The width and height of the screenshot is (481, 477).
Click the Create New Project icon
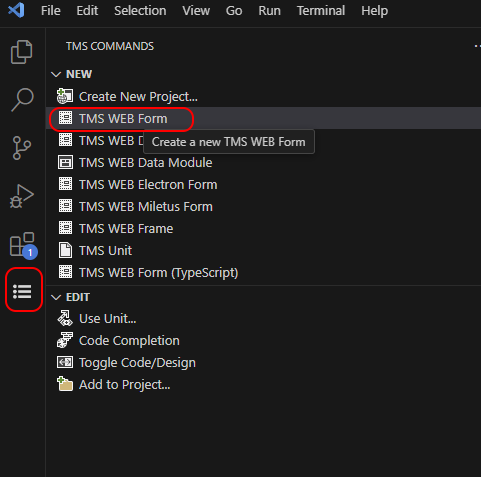[x=65, y=96]
